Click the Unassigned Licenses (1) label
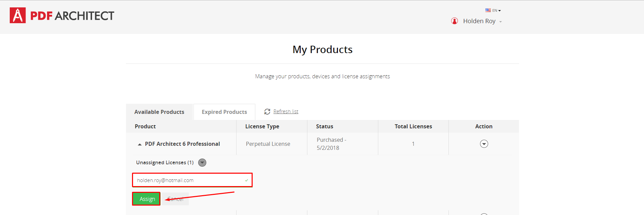Viewport: 644px width, 215px height. click(x=165, y=163)
